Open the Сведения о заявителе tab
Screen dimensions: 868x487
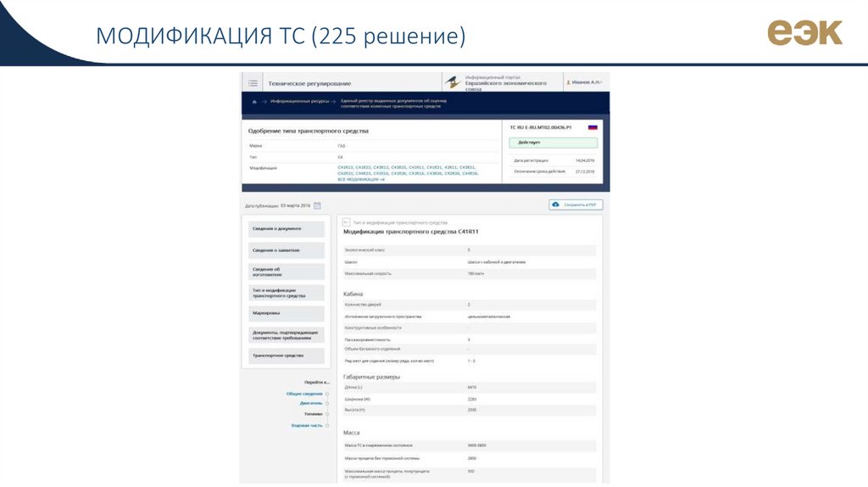[287, 250]
